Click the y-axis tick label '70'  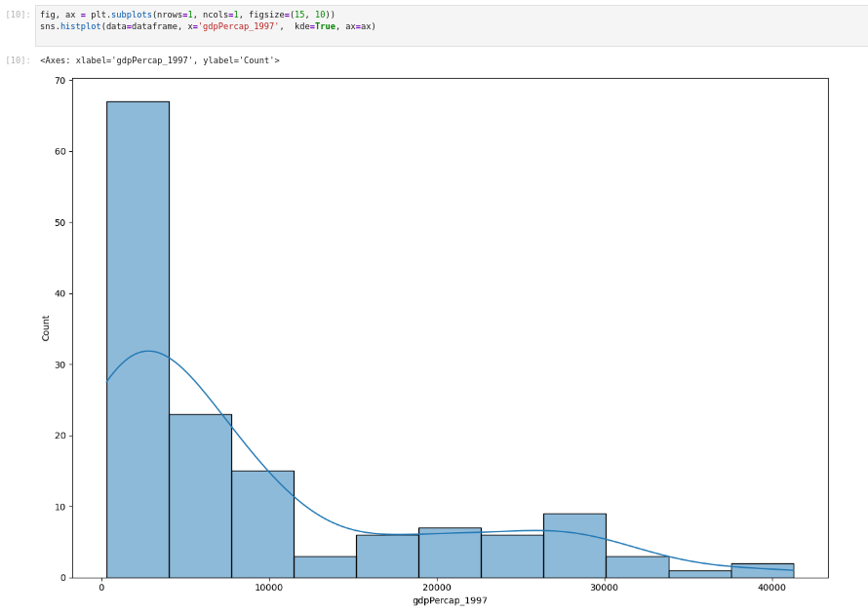tap(60, 81)
